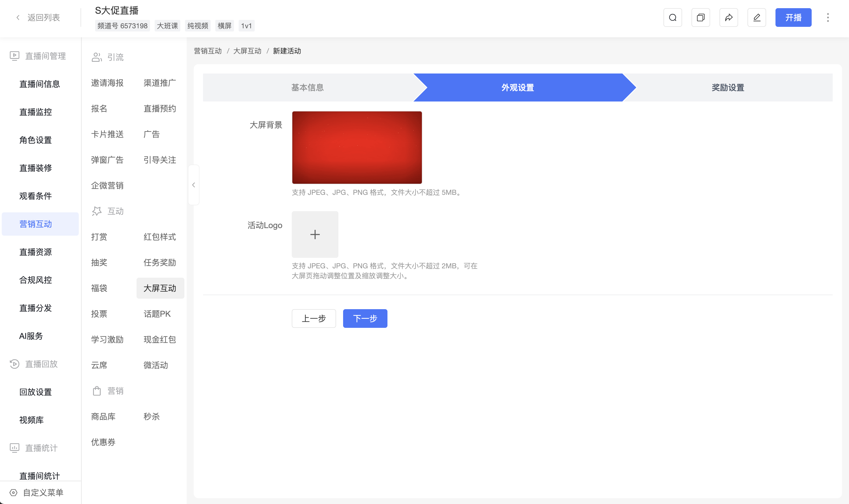Screen dimensions: 849x504
Task: Open 卡片推送 menu item
Action: click(x=107, y=134)
